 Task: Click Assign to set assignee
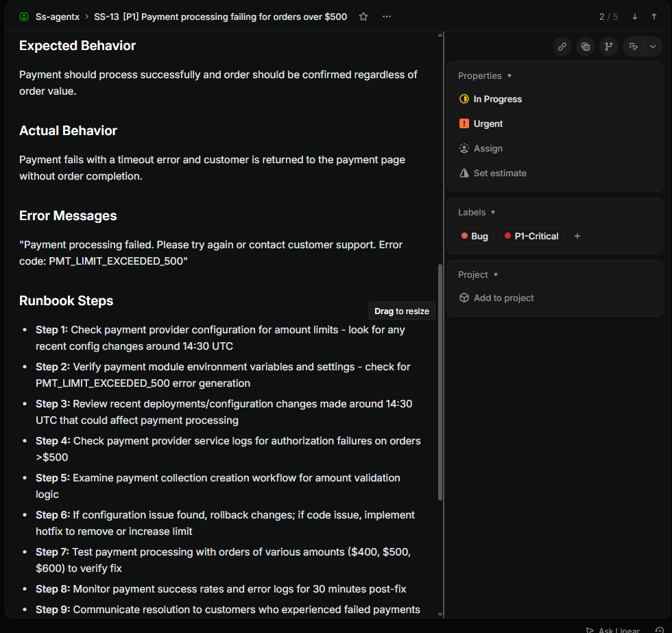coord(488,149)
